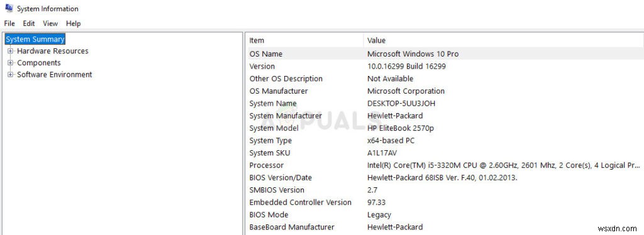Image resolution: width=644 pixels, height=235 pixels.
Task: Click the Microsoft Corporation value
Action: click(x=406, y=91)
